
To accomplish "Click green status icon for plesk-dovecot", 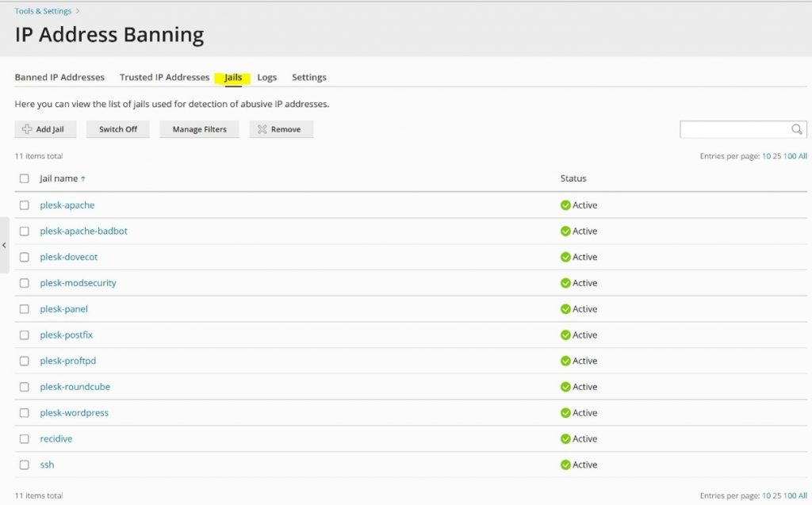I will click(x=565, y=257).
